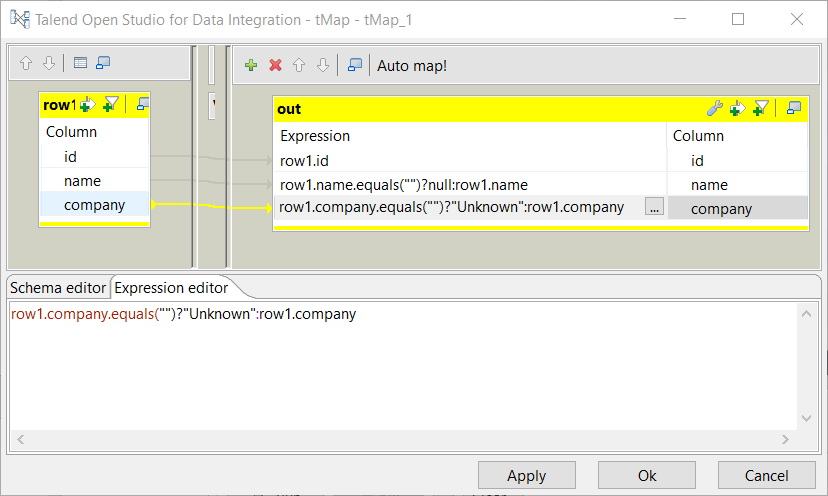The width and height of the screenshot is (828, 496).
Task: Click the horizontal scroll right arrow
Action: click(x=785, y=439)
